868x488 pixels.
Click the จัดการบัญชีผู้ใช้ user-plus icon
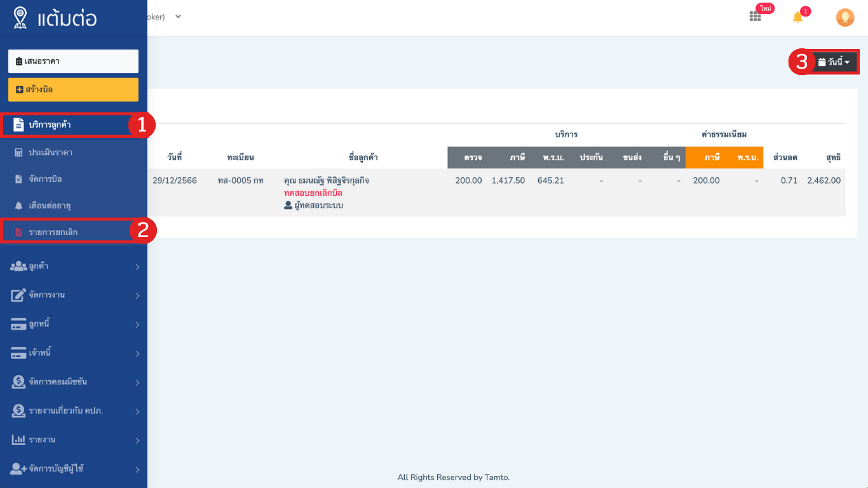click(x=18, y=469)
